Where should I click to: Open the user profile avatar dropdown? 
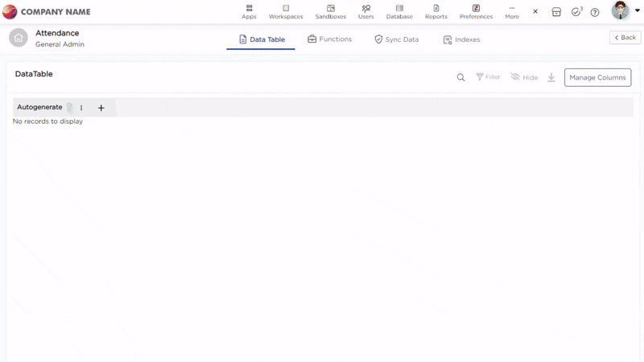[x=621, y=11]
